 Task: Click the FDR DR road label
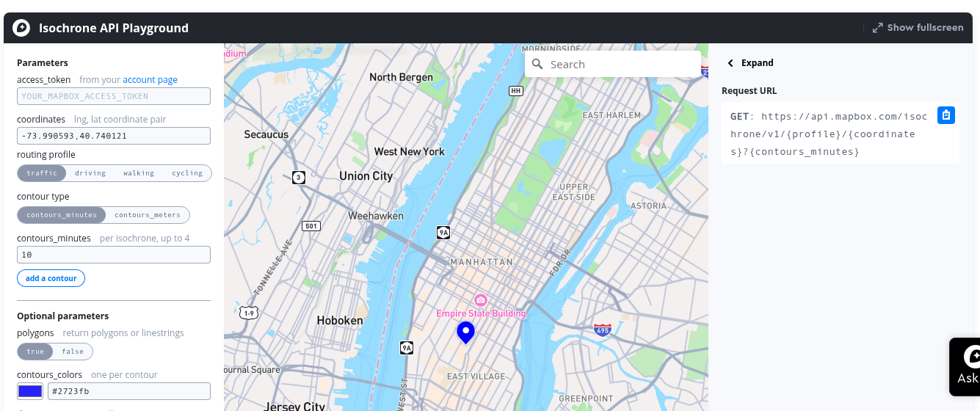559,263
